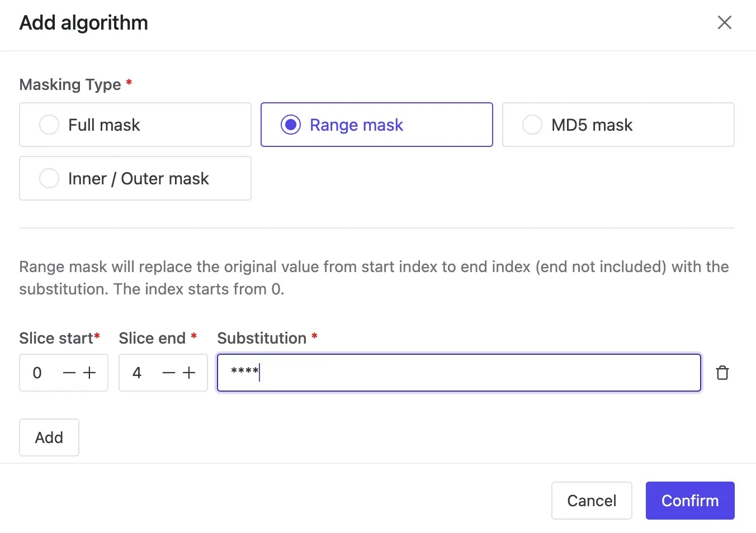Decrease Slice start with minus icon
This screenshot has height=533, width=756.
click(69, 373)
